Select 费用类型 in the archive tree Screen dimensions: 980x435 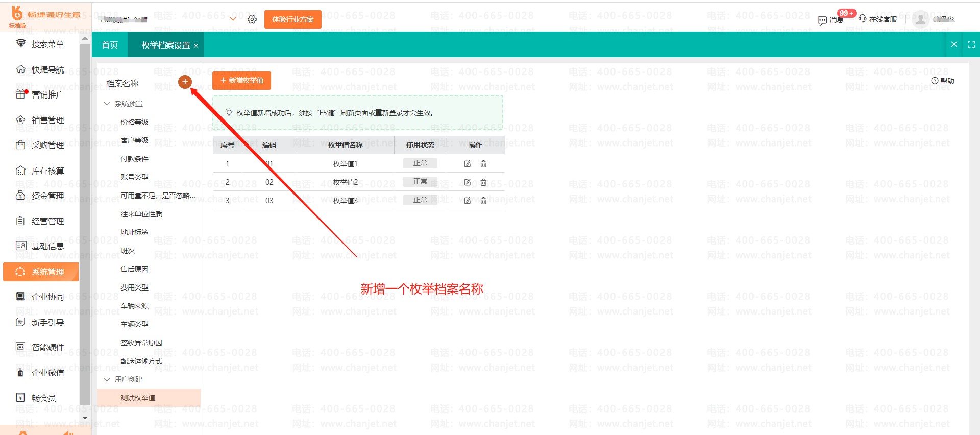point(134,287)
